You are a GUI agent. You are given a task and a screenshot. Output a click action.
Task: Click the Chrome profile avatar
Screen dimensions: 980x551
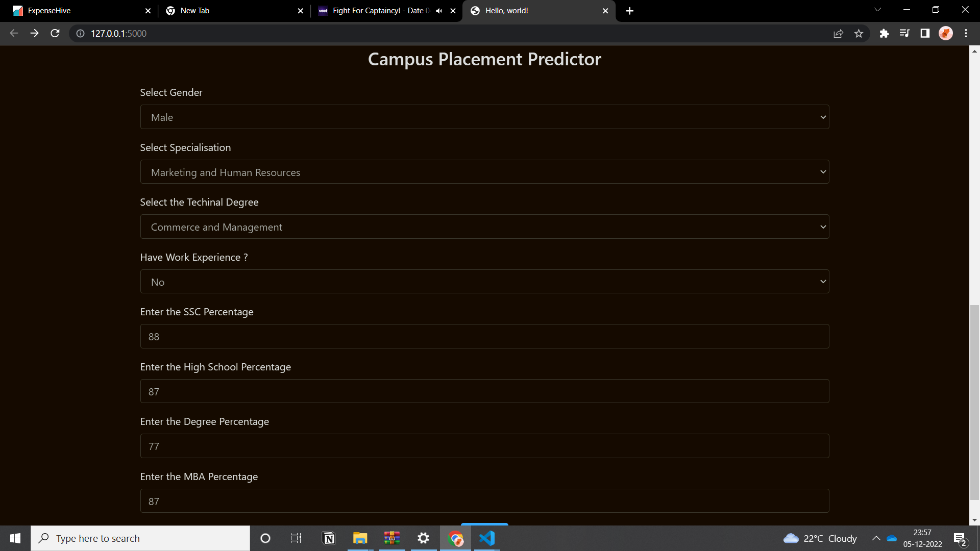point(946,33)
